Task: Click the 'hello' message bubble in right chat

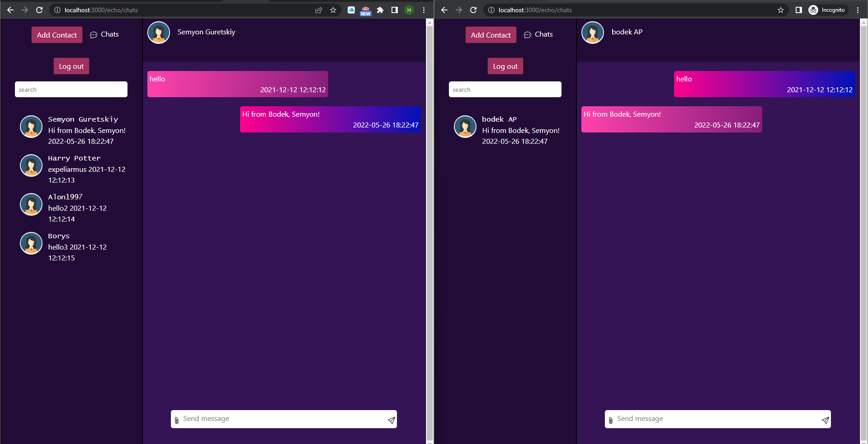Action: pos(764,84)
